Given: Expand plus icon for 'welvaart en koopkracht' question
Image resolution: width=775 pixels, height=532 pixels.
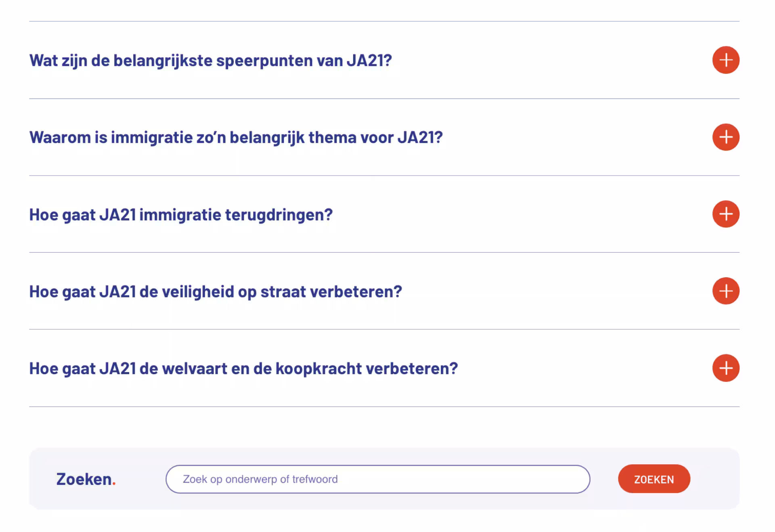Looking at the screenshot, I should [x=725, y=368].
